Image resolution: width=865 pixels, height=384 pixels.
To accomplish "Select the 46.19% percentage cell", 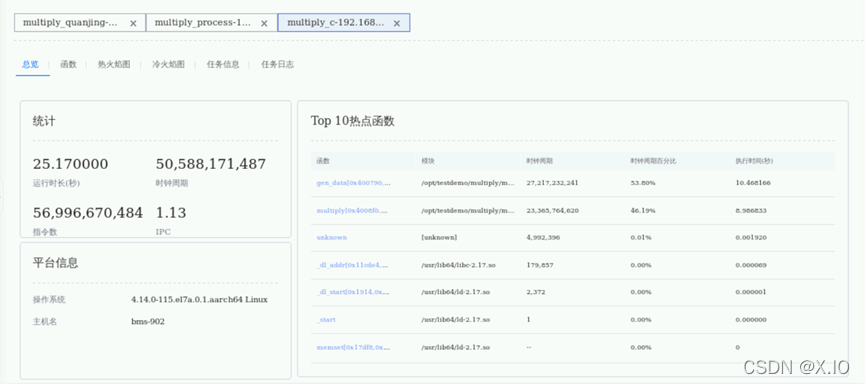I will coord(643,211).
